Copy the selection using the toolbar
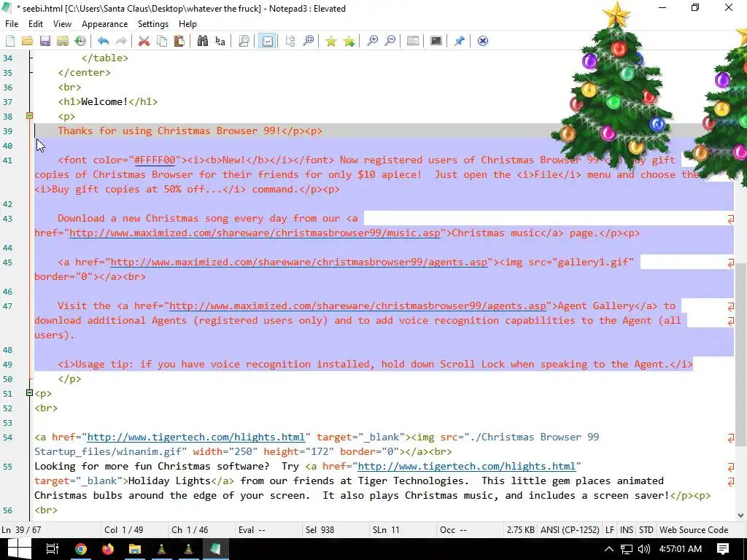Image resolution: width=747 pixels, height=560 pixels. point(162,41)
